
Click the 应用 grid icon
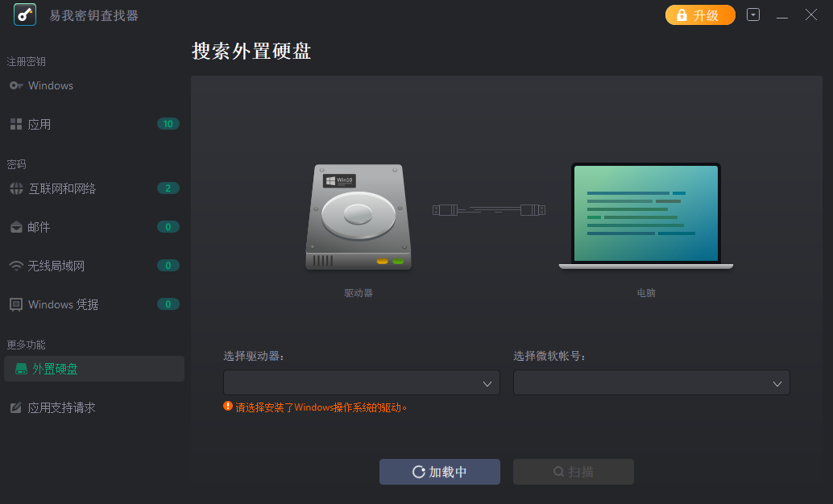pyautogui.click(x=16, y=124)
